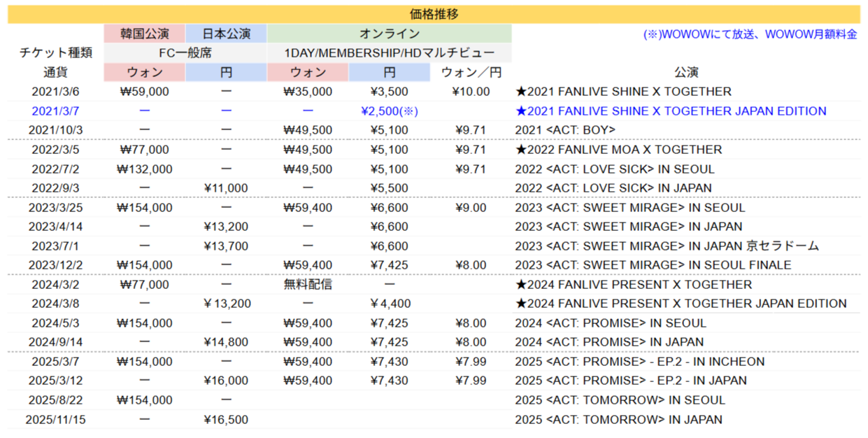Select the オンライン column header

click(389, 34)
